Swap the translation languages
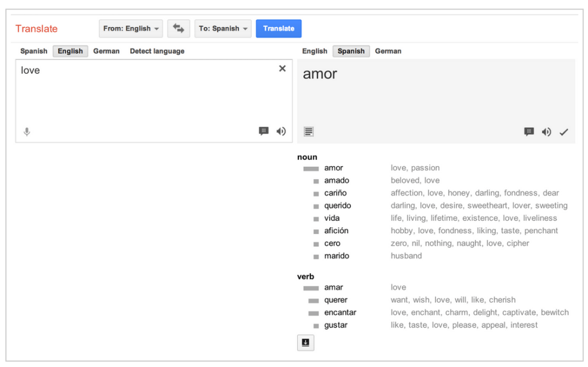Viewport: 588px width, 367px height. coord(178,28)
